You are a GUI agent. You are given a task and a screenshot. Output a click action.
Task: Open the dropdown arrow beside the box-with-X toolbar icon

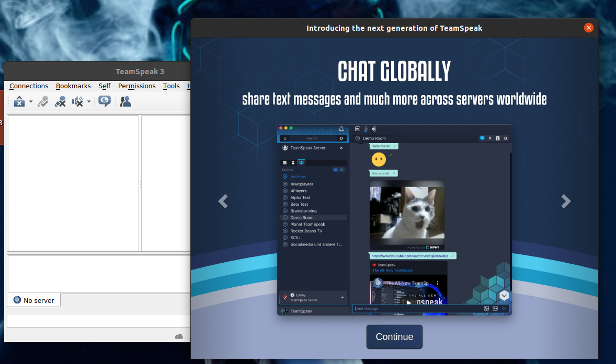31,102
